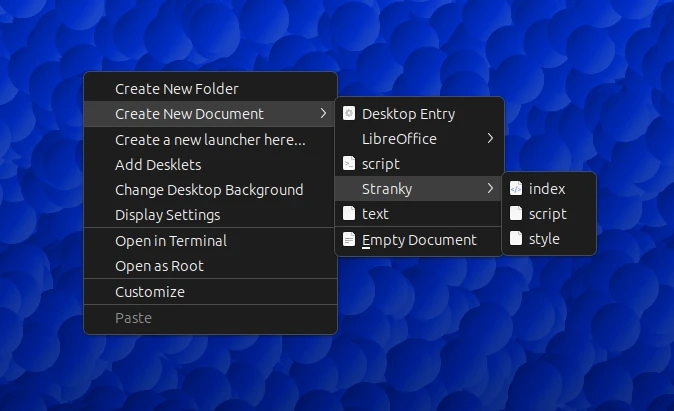Expand the Create New Document submenu arrow

point(323,113)
